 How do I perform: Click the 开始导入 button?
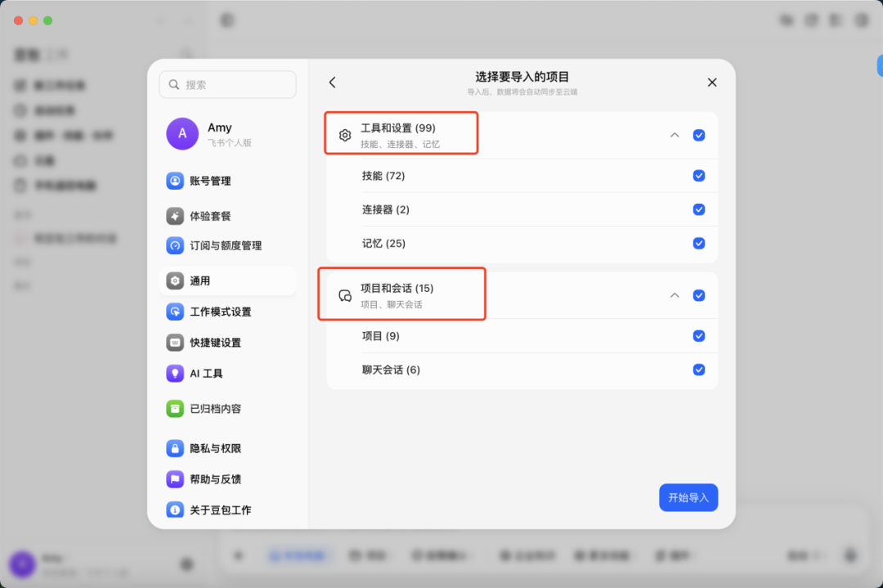coord(688,497)
